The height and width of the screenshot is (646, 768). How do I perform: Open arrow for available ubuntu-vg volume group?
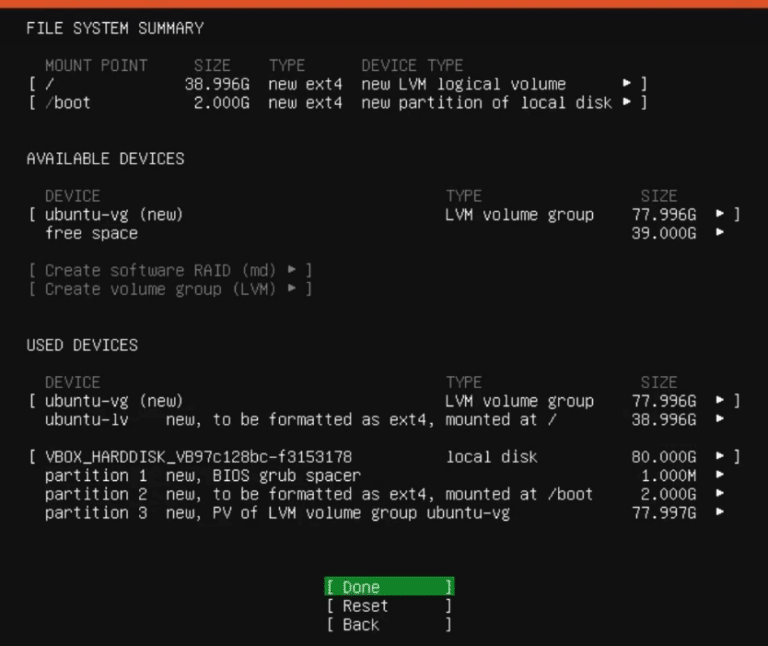720,214
